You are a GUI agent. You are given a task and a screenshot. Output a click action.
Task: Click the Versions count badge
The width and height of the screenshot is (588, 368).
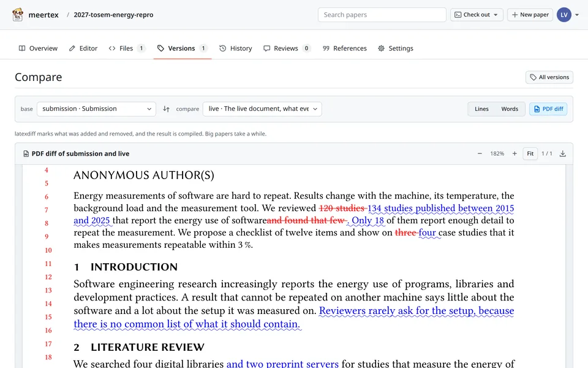point(203,48)
